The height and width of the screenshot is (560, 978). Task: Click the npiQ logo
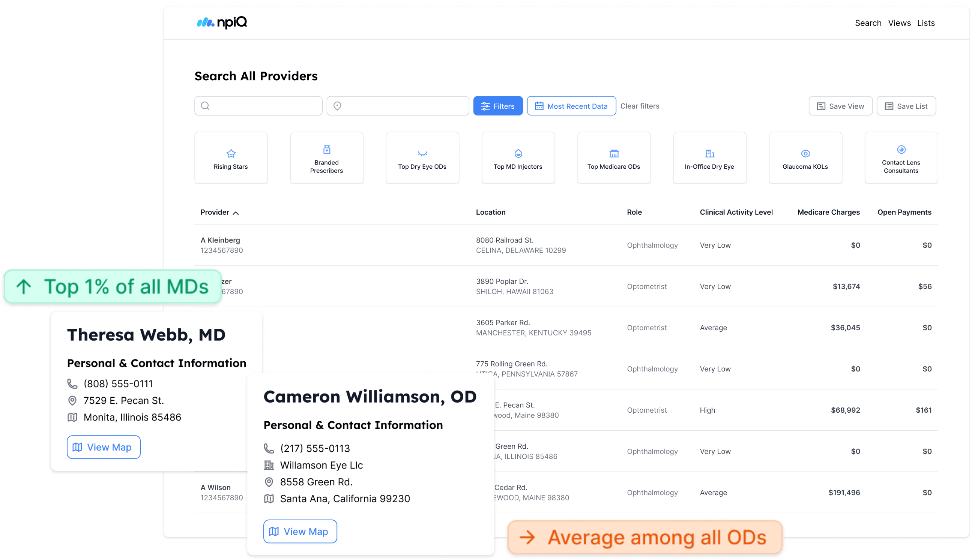click(222, 23)
